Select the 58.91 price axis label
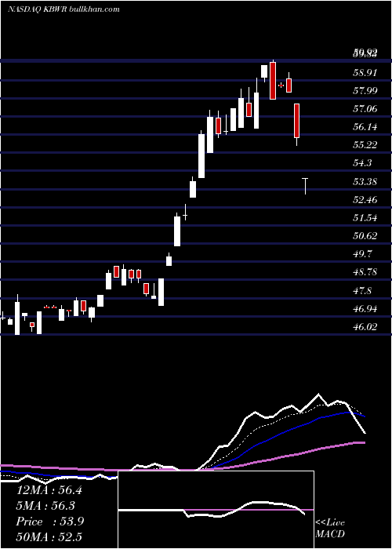Screen dimensions: 392x549 365,73
